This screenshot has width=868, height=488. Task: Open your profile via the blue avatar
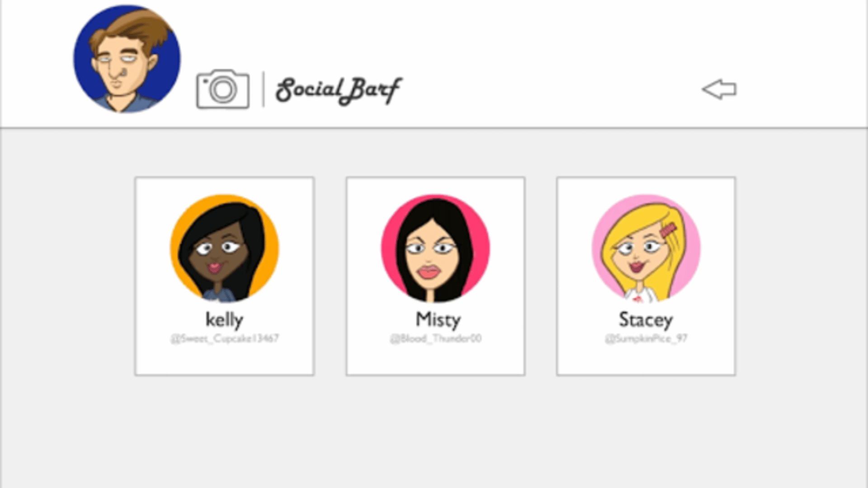tap(127, 59)
